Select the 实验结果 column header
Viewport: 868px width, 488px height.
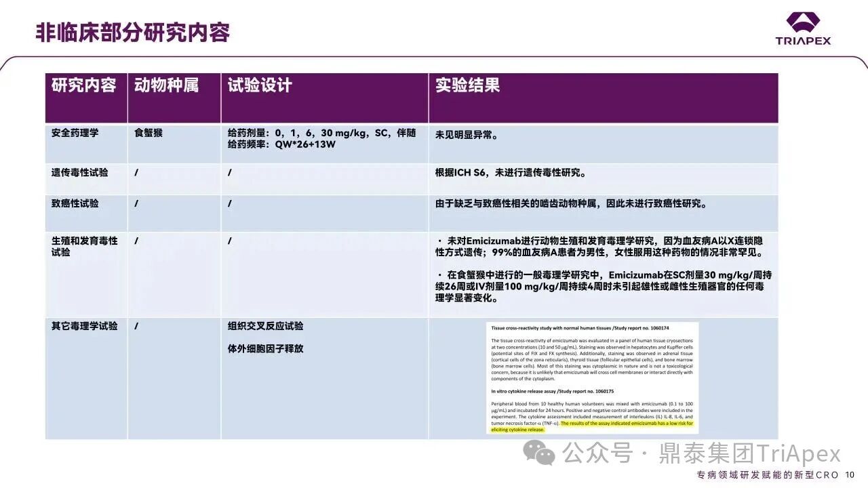pyautogui.click(x=467, y=85)
